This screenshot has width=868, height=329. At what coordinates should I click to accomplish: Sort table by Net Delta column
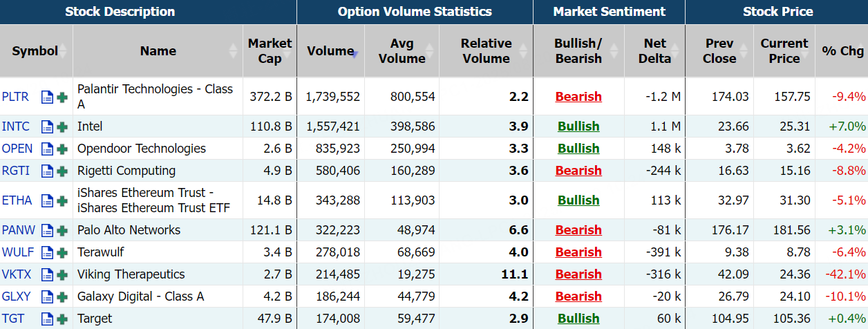[x=654, y=51]
